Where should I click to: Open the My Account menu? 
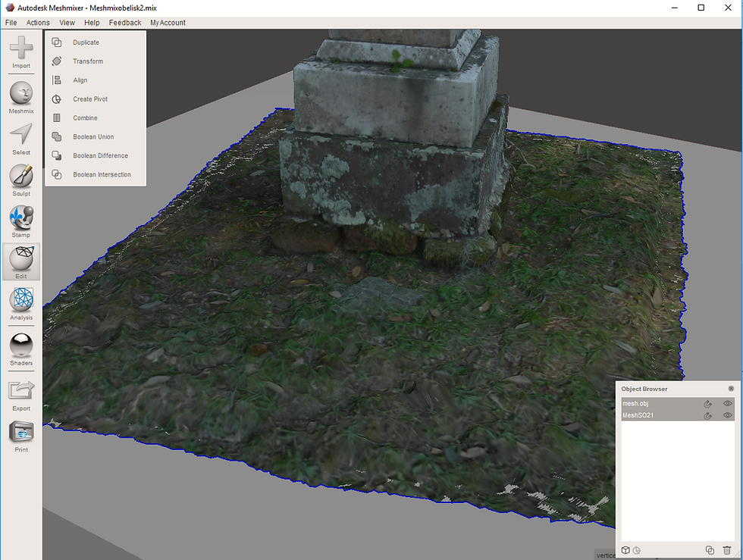(x=168, y=23)
